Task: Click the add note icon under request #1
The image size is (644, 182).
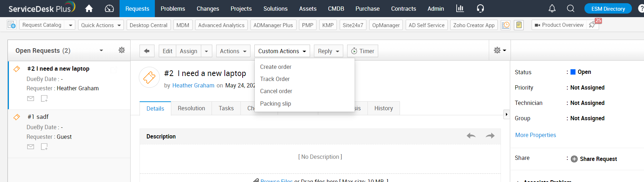Action: (x=44, y=147)
